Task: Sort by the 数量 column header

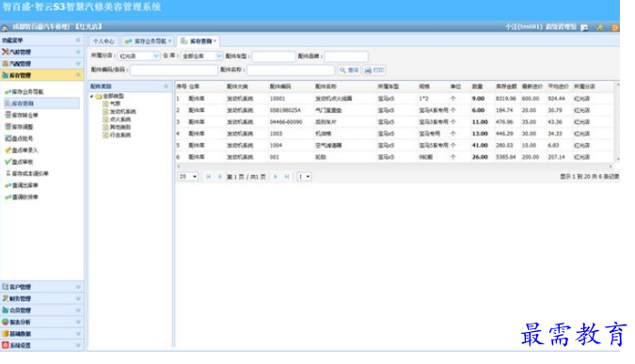Action: [478, 87]
